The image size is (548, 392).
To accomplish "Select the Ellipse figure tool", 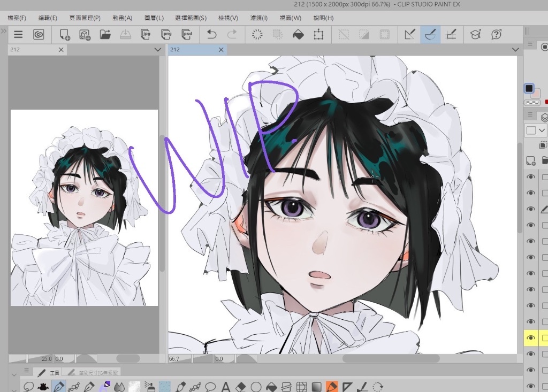I will pos(256,387).
